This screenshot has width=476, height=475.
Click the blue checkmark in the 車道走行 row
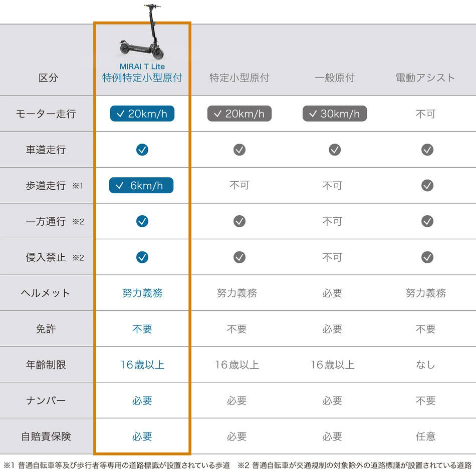click(x=142, y=150)
